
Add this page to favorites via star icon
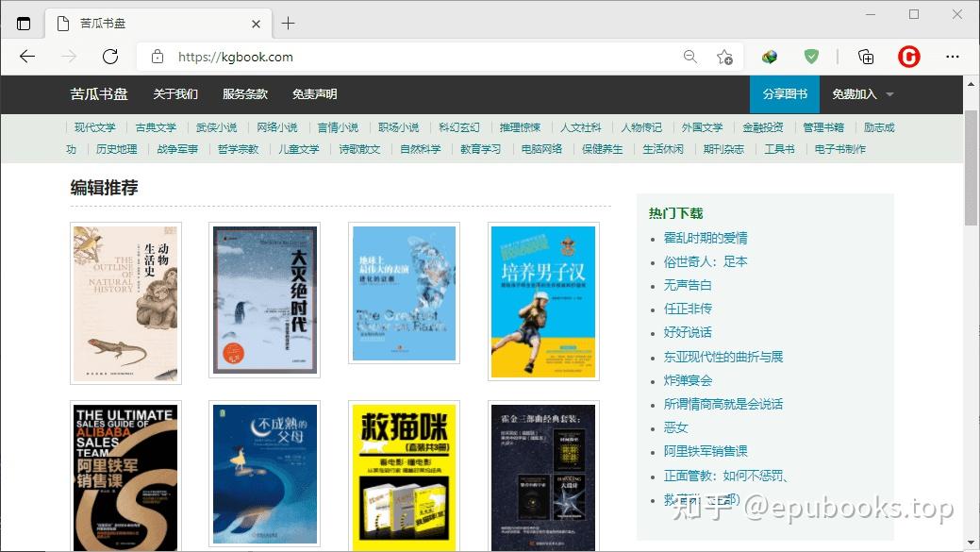[724, 57]
